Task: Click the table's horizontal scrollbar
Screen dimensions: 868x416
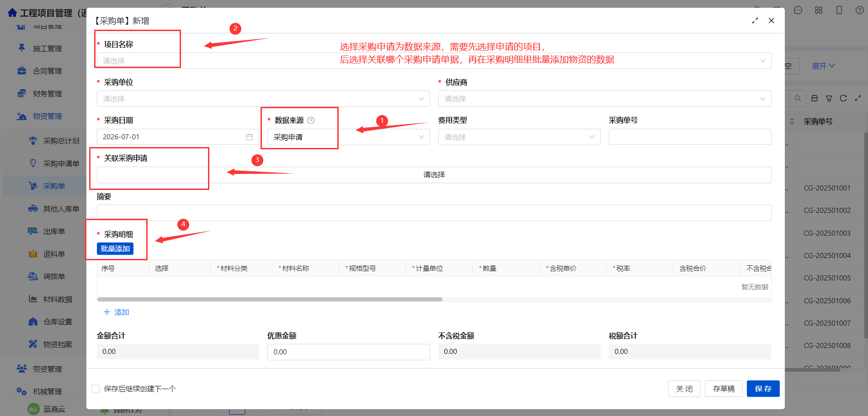Action: [270, 300]
